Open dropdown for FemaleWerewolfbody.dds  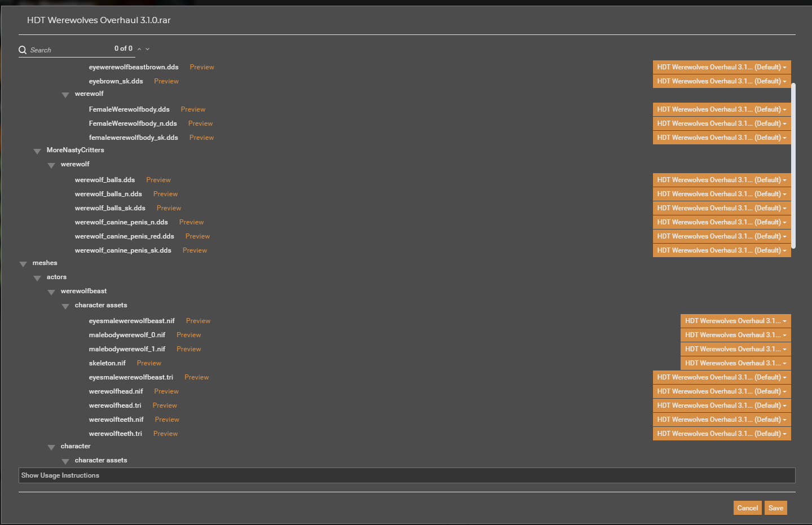tap(721, 109)
